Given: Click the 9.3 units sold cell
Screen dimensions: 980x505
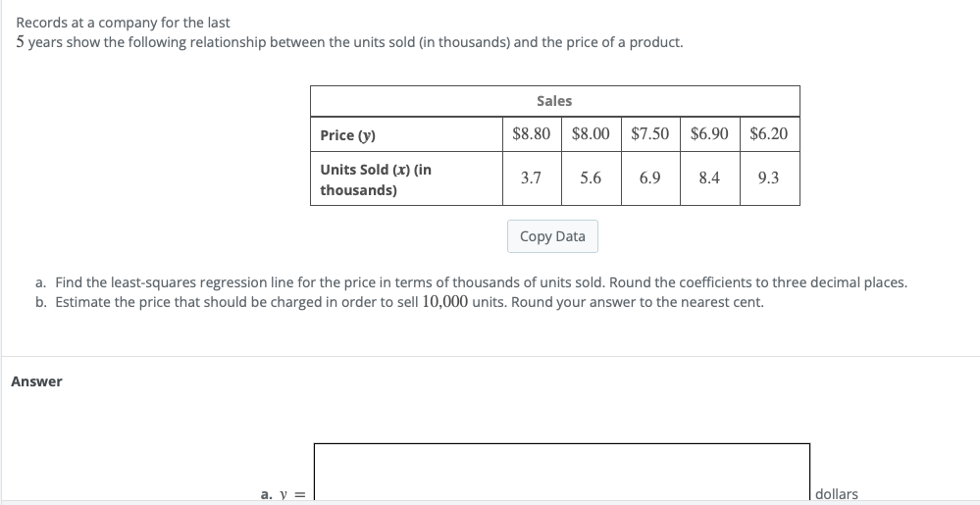Looking at the screenshot, I should click(x=770, y=178).
